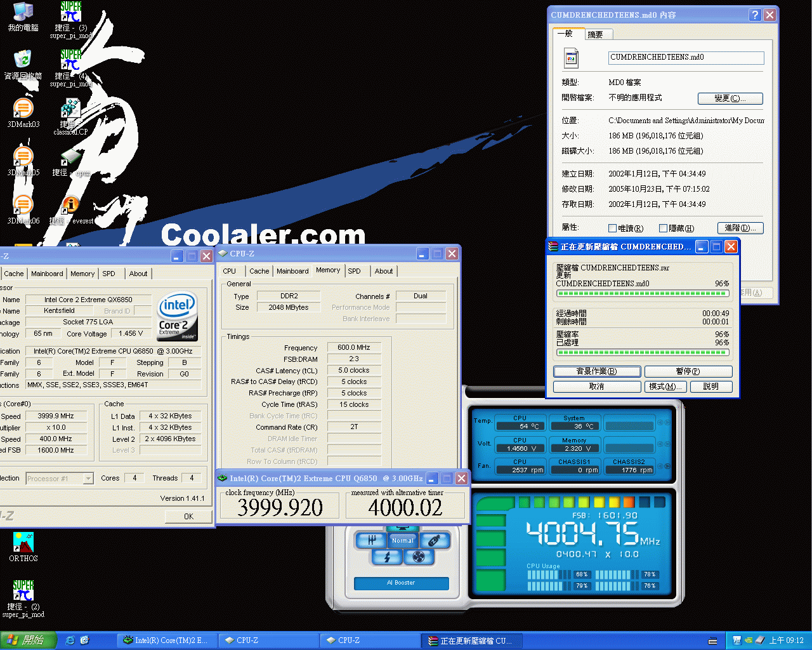Click the Code Name value Kentsfield
The image size is (812, 650).
(x=60, y=311)
